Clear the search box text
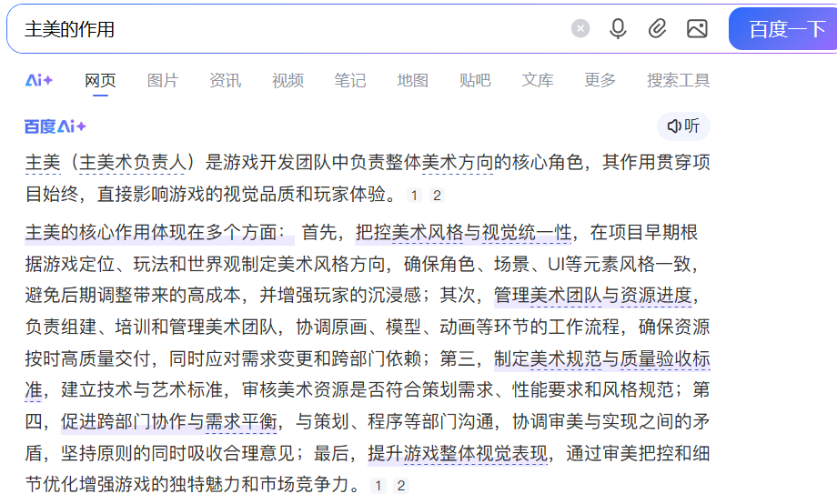The width and height of the screenshot is (837, 504). tap(580, 29)
